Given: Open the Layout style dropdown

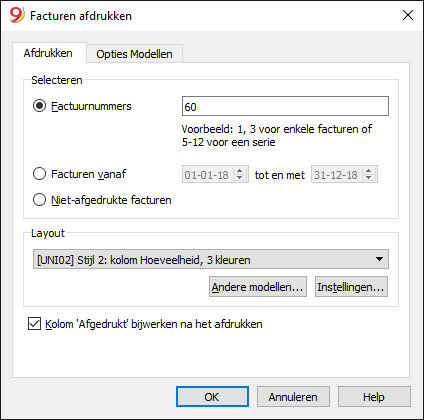Looking at the screenshot, I should (211, 259).
